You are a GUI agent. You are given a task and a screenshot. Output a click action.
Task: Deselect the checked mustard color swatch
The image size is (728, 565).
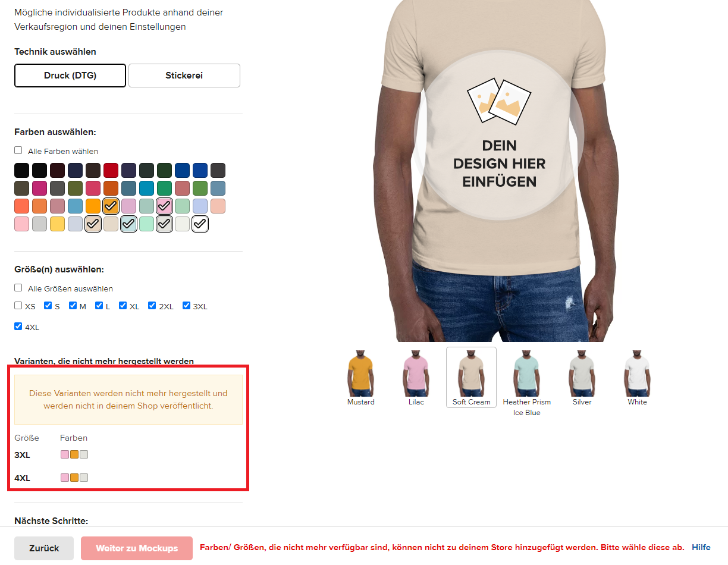pyautogui.click(x=111, y=206)
